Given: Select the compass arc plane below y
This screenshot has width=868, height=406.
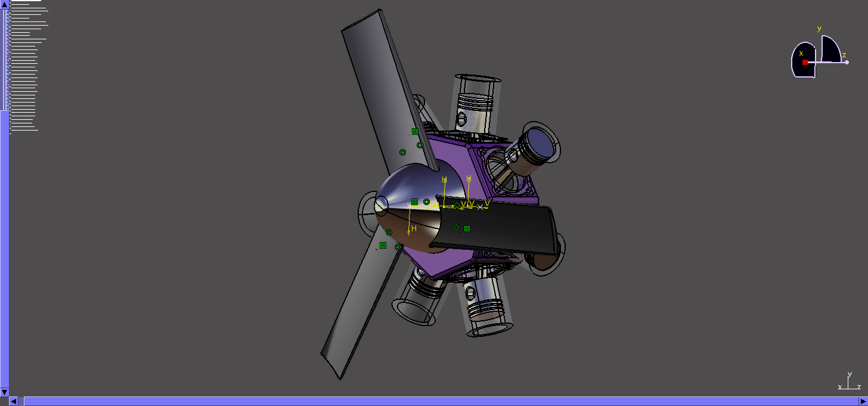Looking at the screenshot, I should 830,49.
